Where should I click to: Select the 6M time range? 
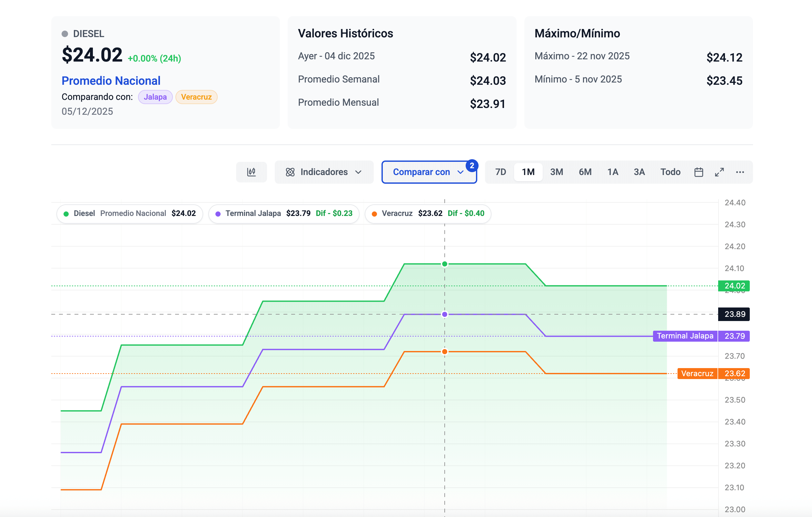(x=585, y=172)
